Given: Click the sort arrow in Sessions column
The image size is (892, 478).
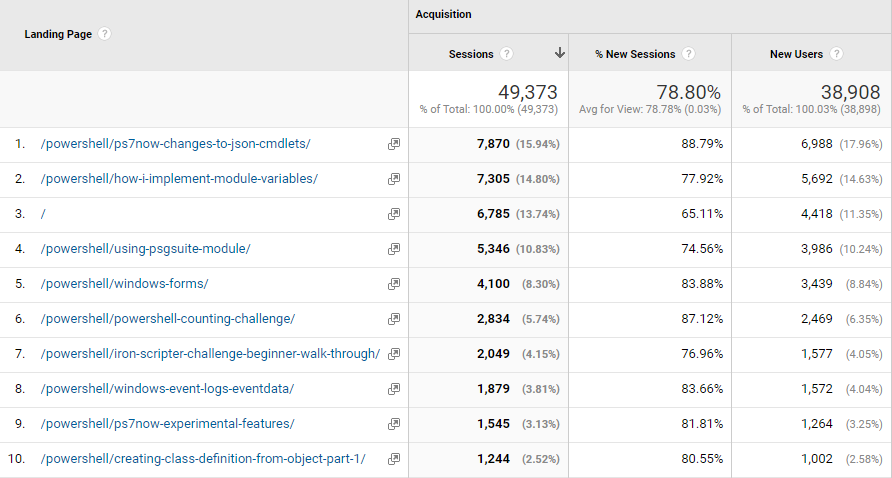Looking at the screenshot, I should coord(559,54).
